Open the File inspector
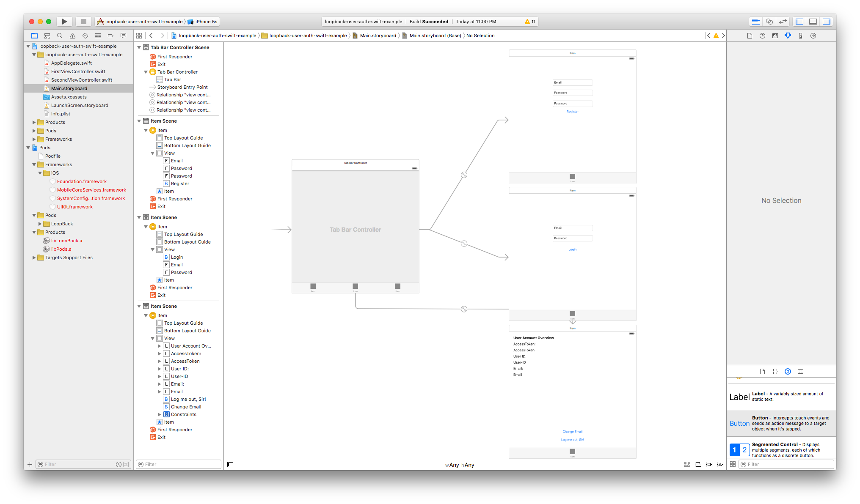Image resolution: width=860 pixels, height=504 pixels. click(750, 36)
